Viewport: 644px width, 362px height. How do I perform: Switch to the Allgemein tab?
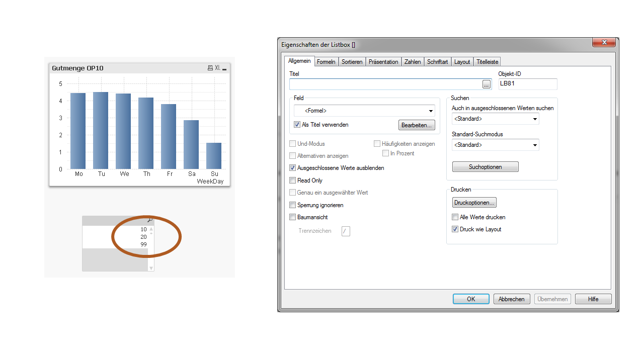coord(299,61)
